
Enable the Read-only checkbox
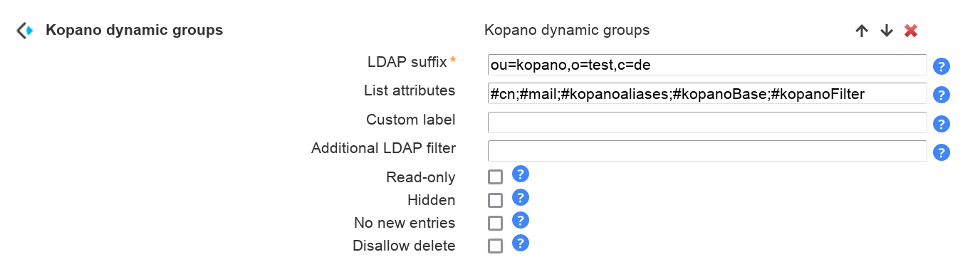(x=495, y=177)
